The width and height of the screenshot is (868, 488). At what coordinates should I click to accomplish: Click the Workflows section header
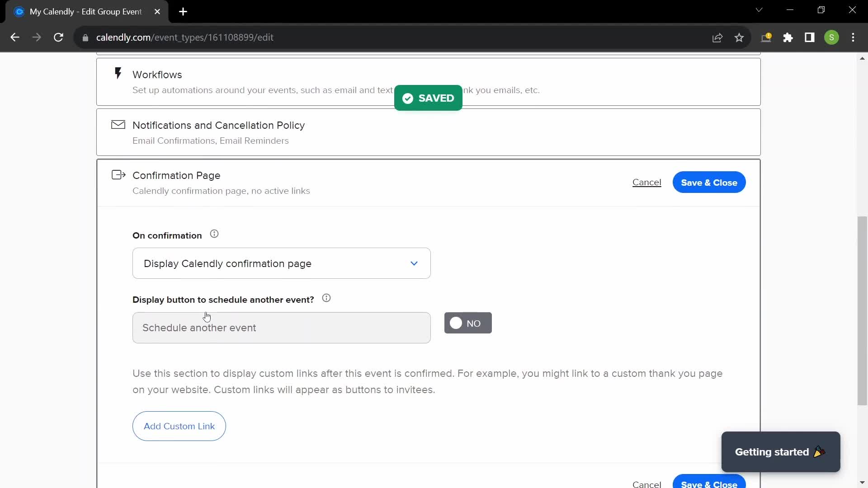157,74
